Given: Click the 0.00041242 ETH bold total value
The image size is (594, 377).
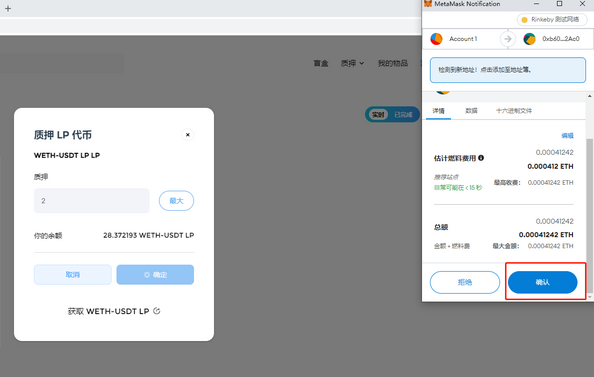Looking at the screenshot, I should click(546, 235).
